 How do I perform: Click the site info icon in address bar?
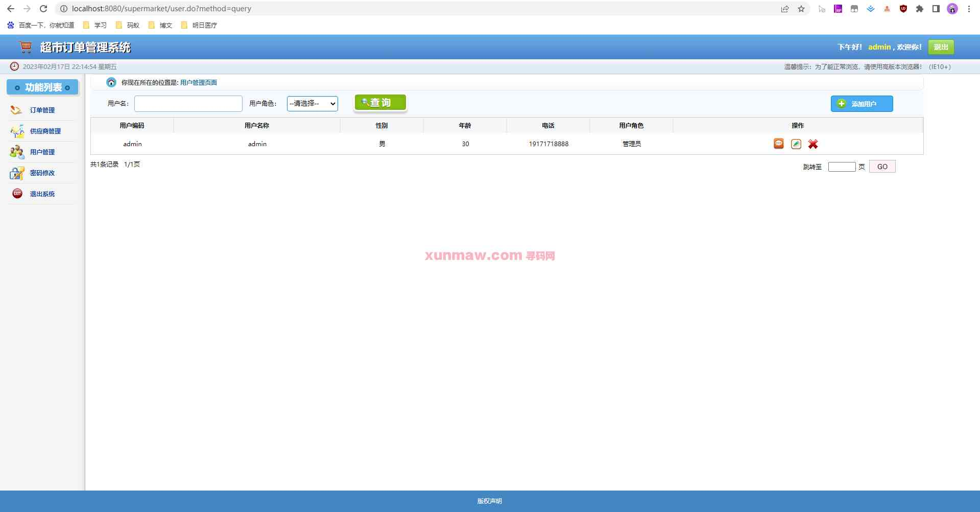63,9
